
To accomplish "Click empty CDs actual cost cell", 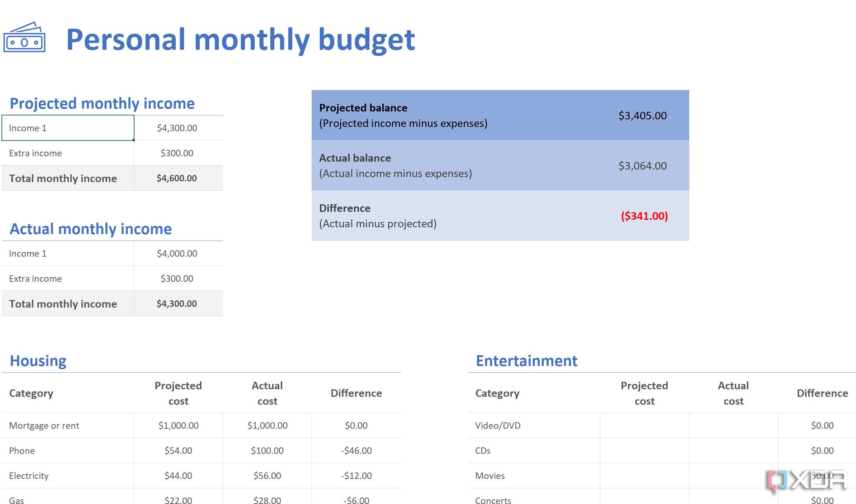I will point(733,451).
